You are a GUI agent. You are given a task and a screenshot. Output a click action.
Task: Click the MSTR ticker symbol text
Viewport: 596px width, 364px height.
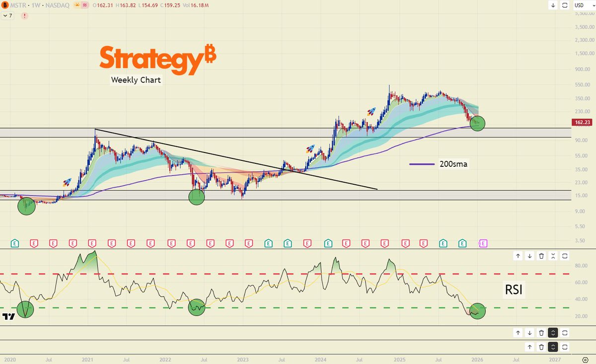coord(19,5)
